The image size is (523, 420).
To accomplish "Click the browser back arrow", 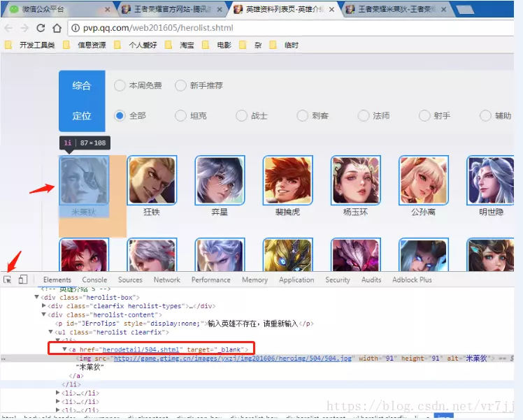I will tap(8, 28).
